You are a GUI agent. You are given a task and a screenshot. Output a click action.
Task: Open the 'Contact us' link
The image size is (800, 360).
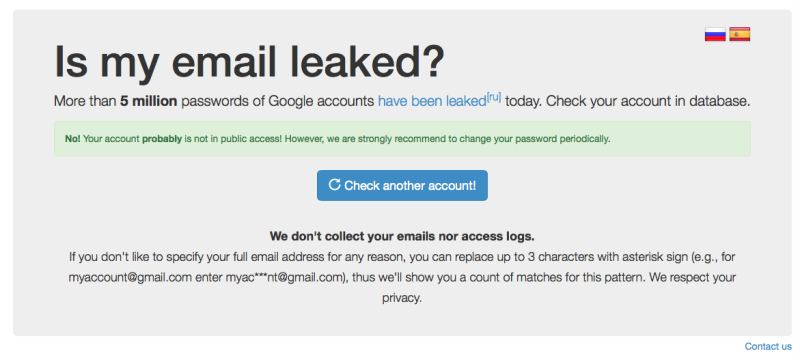(x=768, y=346)
